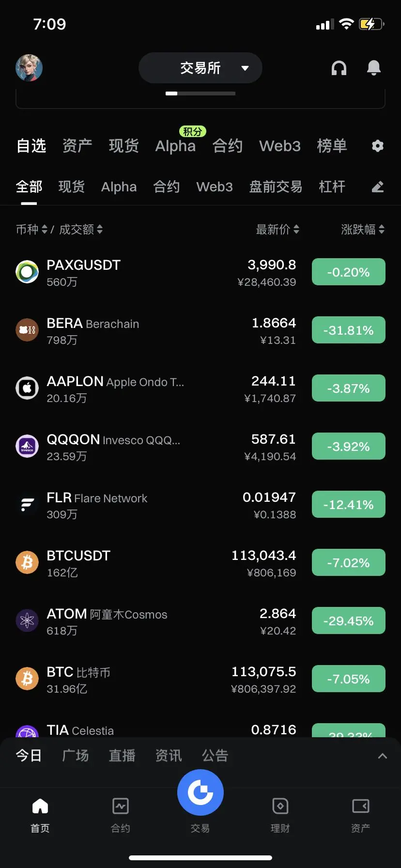Screen dimensions: 401x868
Task: Open the 公告 announcements link
Action: tap(215, 756)
